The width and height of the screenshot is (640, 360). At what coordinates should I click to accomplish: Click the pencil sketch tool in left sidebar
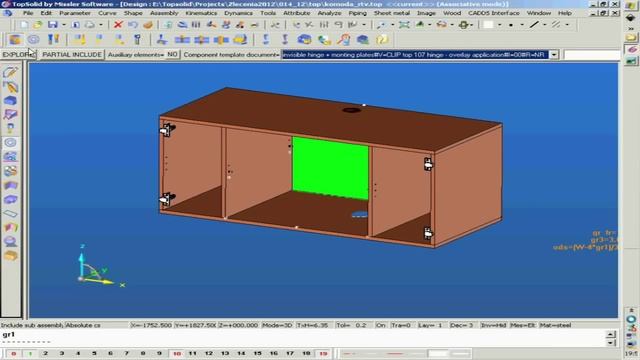[10, 72]
